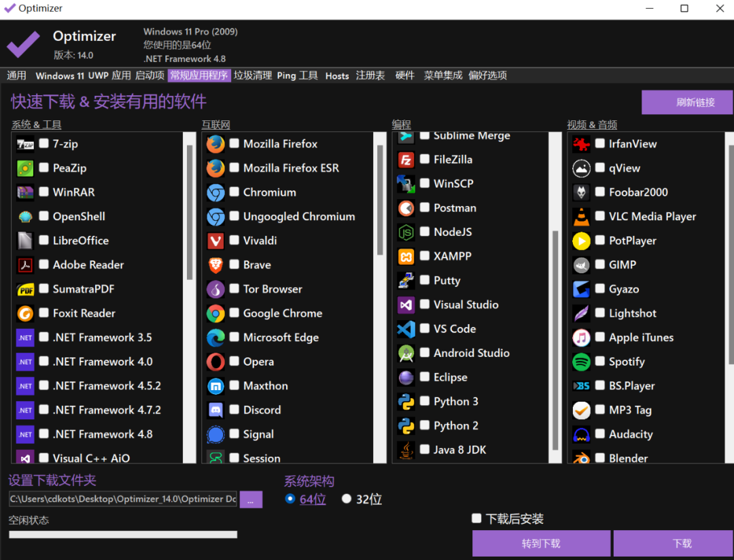
Task: Click the PotPlayer icon
Action: 581,241
